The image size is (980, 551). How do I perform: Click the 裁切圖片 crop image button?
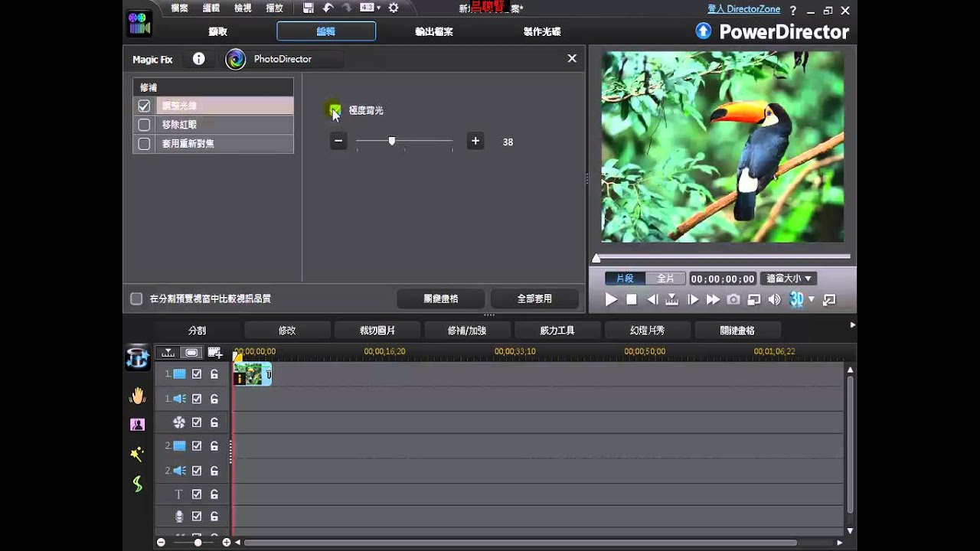[377, 331]
